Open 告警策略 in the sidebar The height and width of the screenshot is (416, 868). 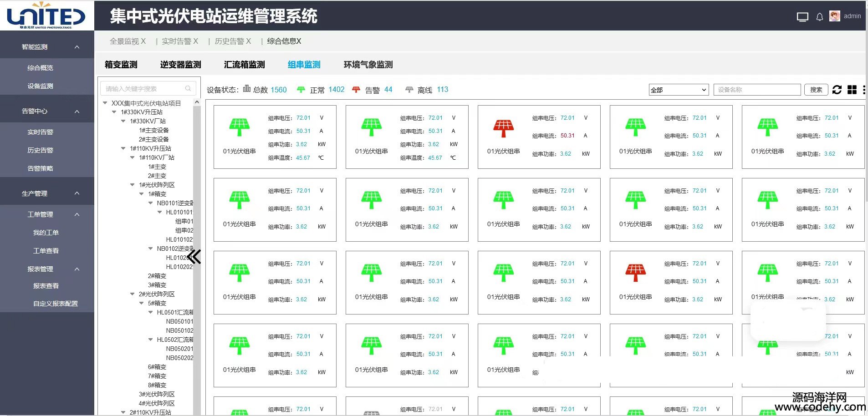[x=41, y=168]
